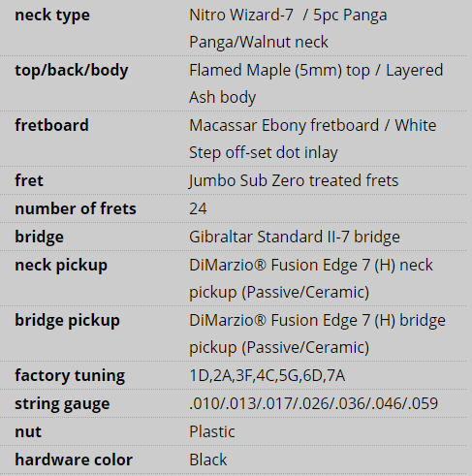Click the number of frets value 24
Image resolution: width=472 pixels, height=476 pixels.
tap(198, 208)
